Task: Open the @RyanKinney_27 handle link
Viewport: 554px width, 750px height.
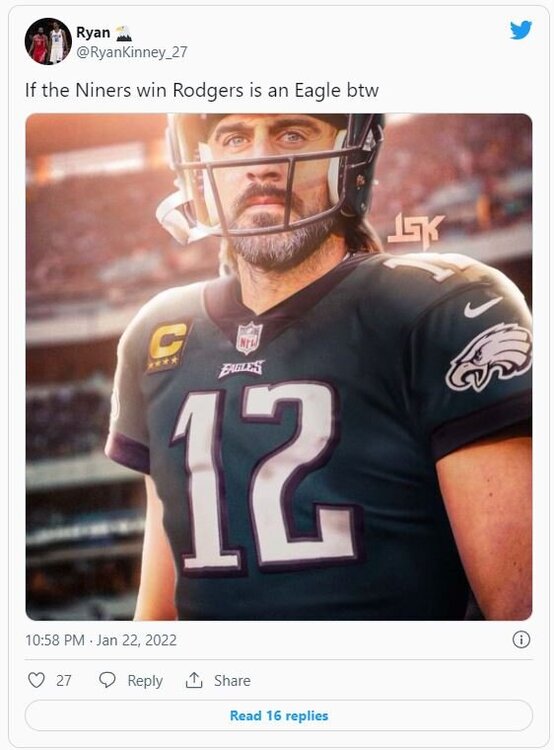Action: 132,52
